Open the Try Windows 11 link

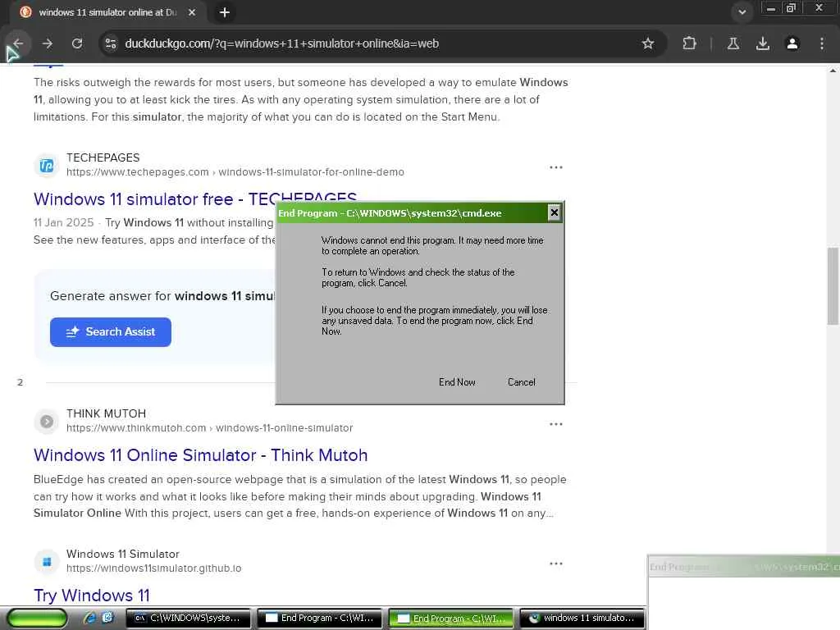[x=92, y=596]
